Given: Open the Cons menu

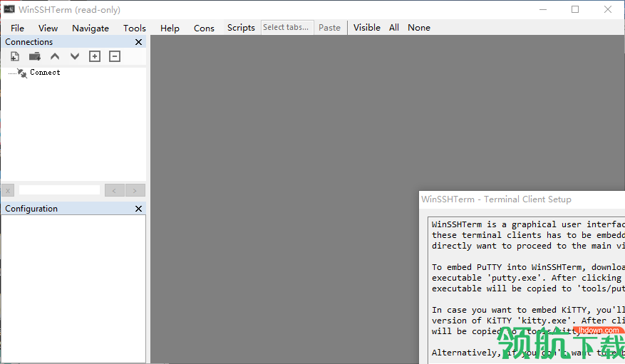Looking at the screenshot, I should tap(204, 28).
